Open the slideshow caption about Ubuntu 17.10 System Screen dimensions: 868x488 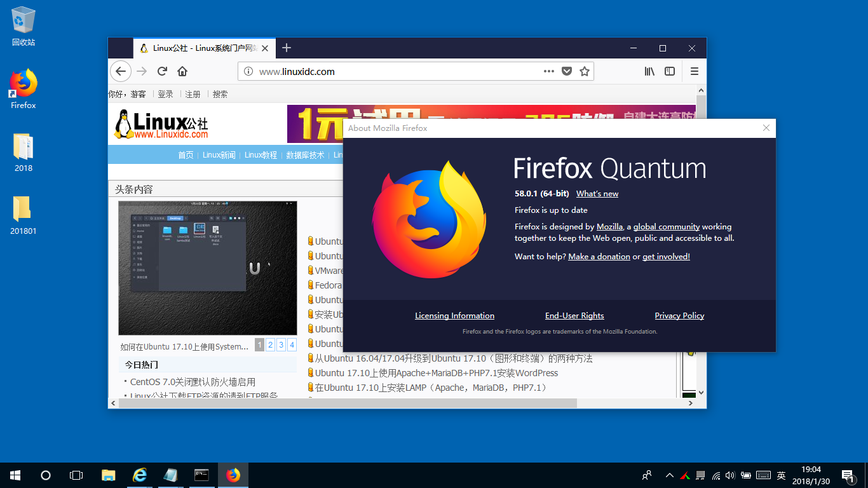tap(185, 347)
